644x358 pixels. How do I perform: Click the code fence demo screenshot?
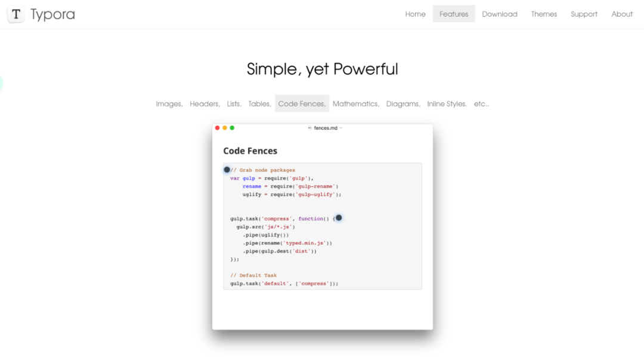[x=323, y=227]
